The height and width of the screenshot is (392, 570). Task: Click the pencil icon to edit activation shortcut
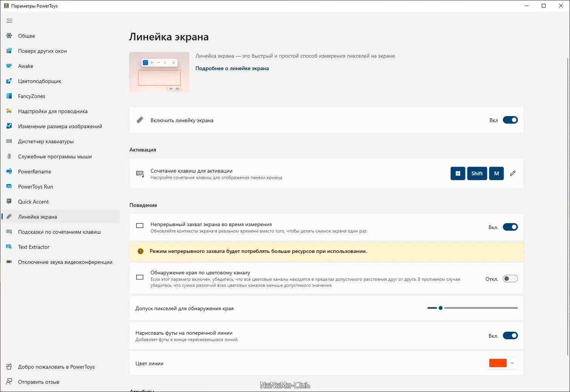[x=512, y=173]
